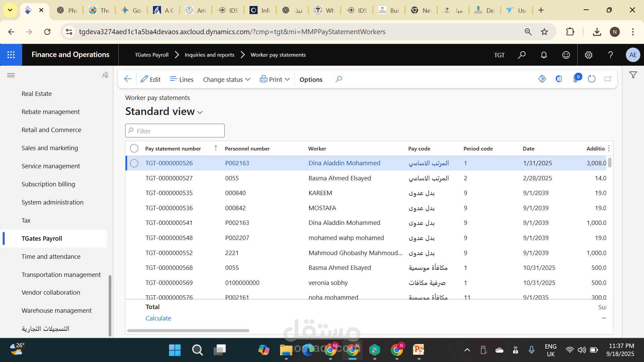This screenshot has width=644, height=362.
Task: Open the form in new window icon
Action: [x=608, y=79]
